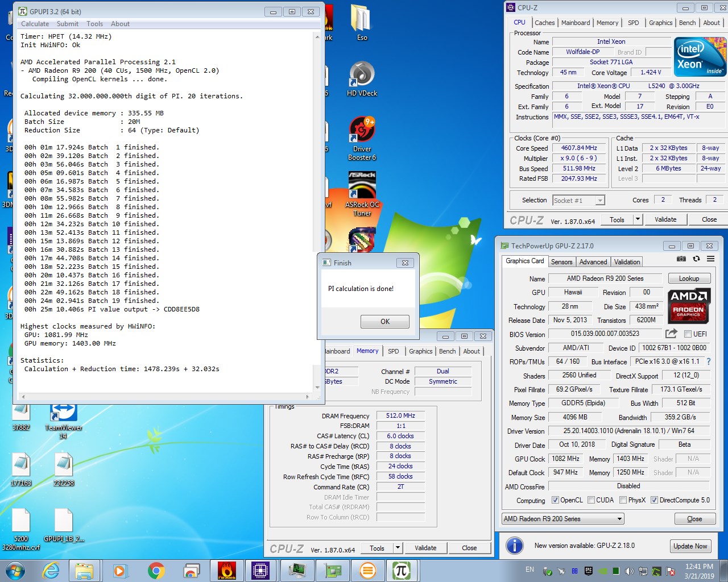Open the Calculate menu in GPUPI
728x582 pixels.
[x=35, y=24]
